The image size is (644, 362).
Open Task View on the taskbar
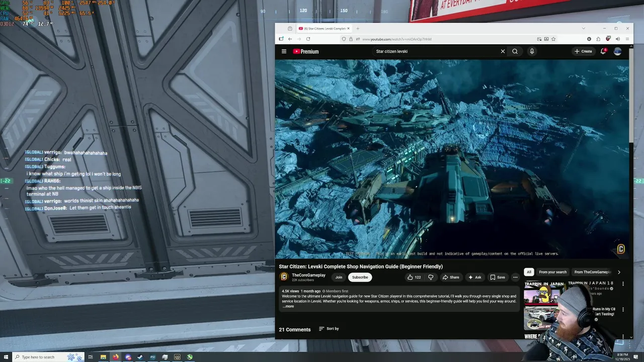tap(91, 357)
